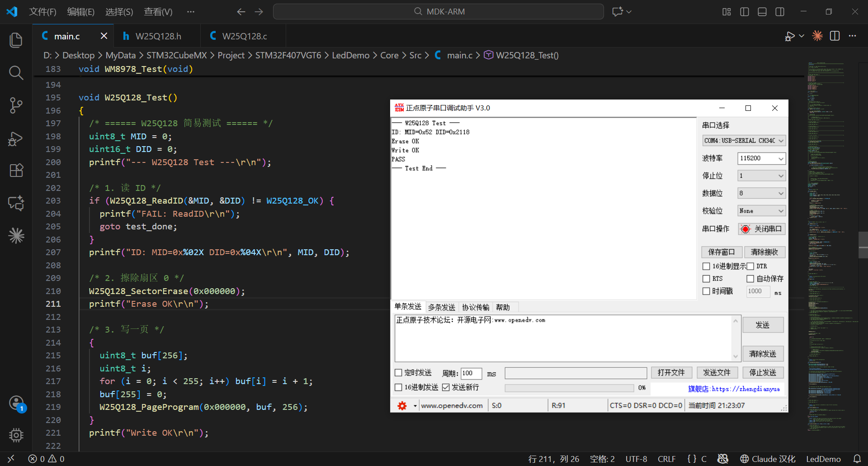Click the 清除发送 button
The height and width of the screenshot is (466, 868).
763,354
